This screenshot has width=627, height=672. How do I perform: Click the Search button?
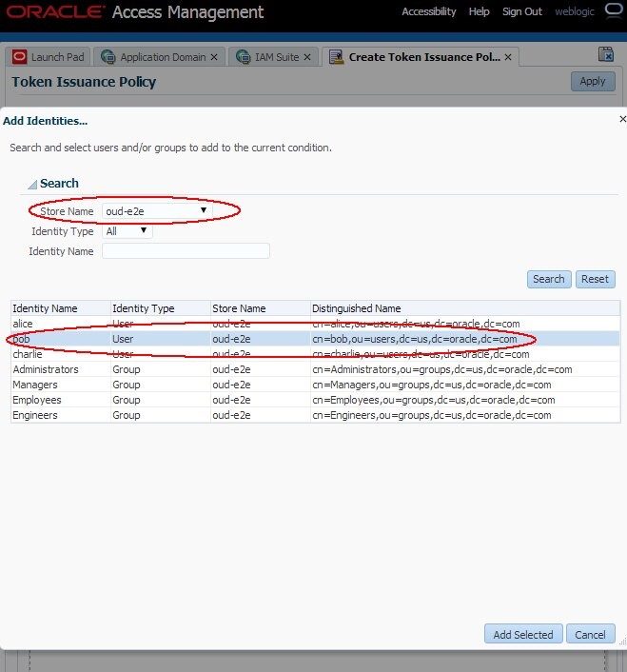[x=549, y=279]
